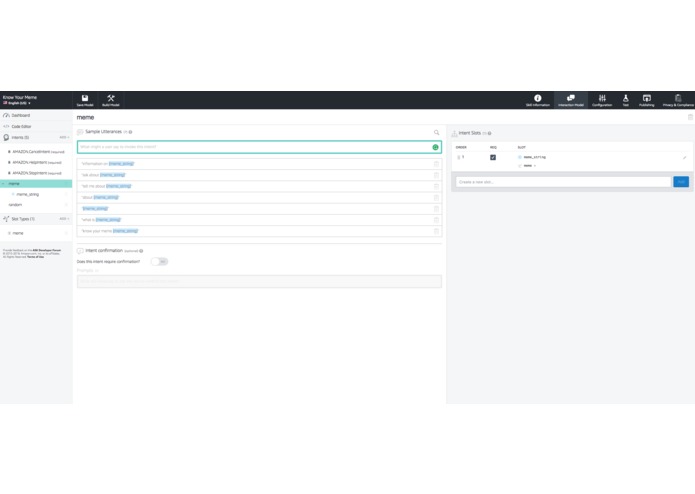This screenshot has height=494, width=695.
Task: Open the Interaction Model tab
Action: point(570,100)
